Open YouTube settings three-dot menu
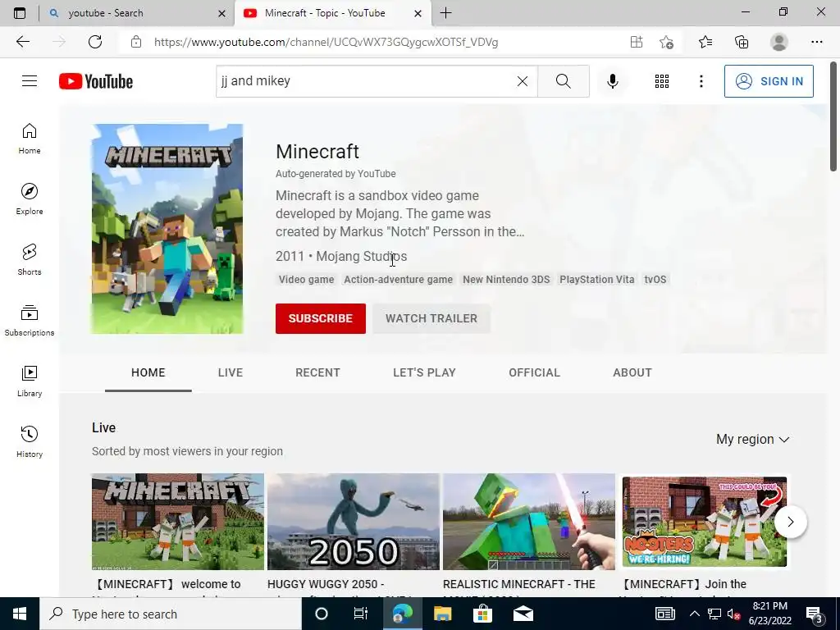Screen dimensions: 840x630 click(701, 81)
